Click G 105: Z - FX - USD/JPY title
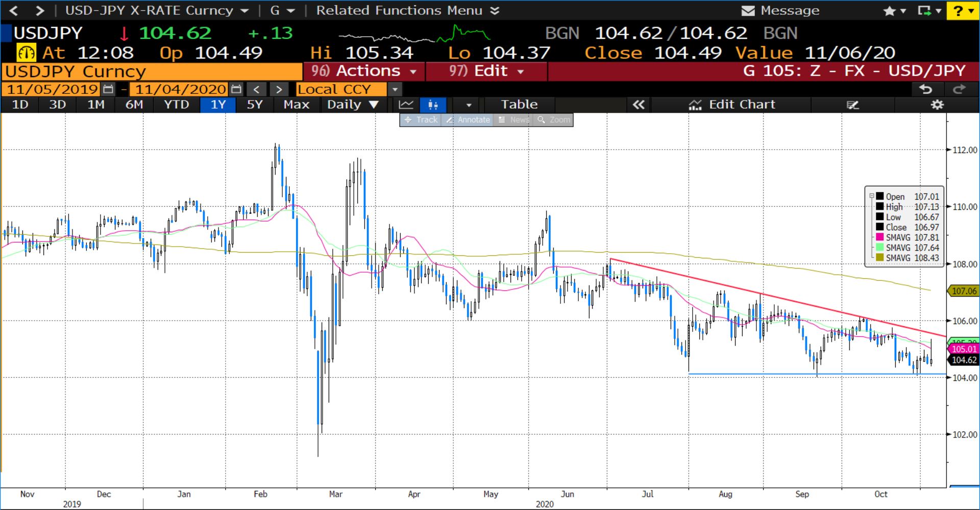This screenshot has width=980, height=510. click(x=854, y=71)
